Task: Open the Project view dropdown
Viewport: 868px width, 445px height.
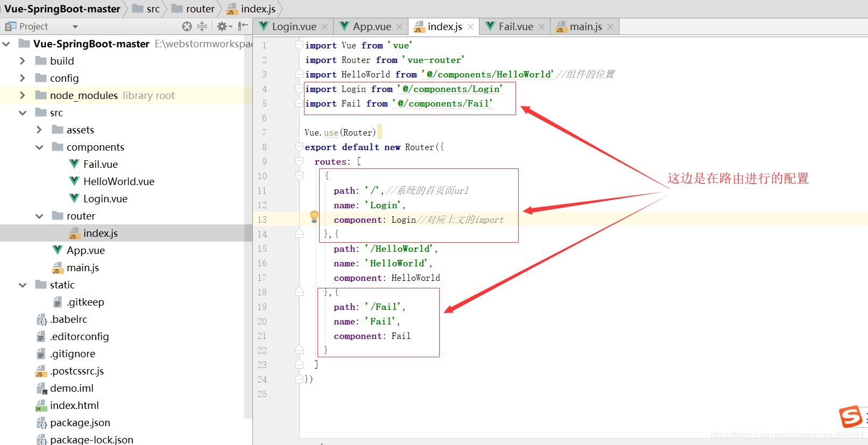Action: click(x=75, y=26)
